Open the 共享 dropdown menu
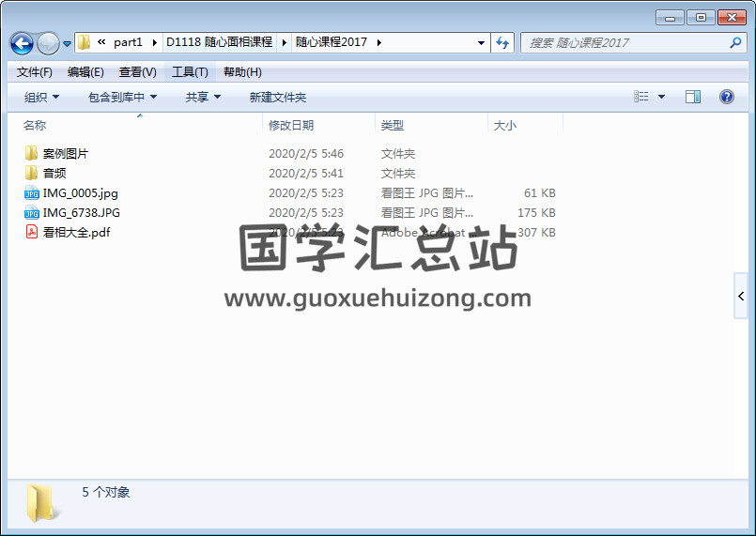Screen dimensions: 756x536 click(x=203, y=97)
